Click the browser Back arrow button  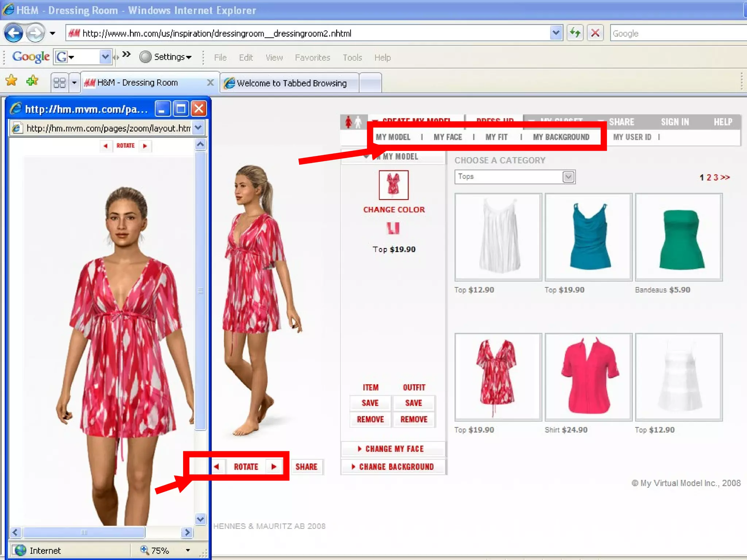13,33
